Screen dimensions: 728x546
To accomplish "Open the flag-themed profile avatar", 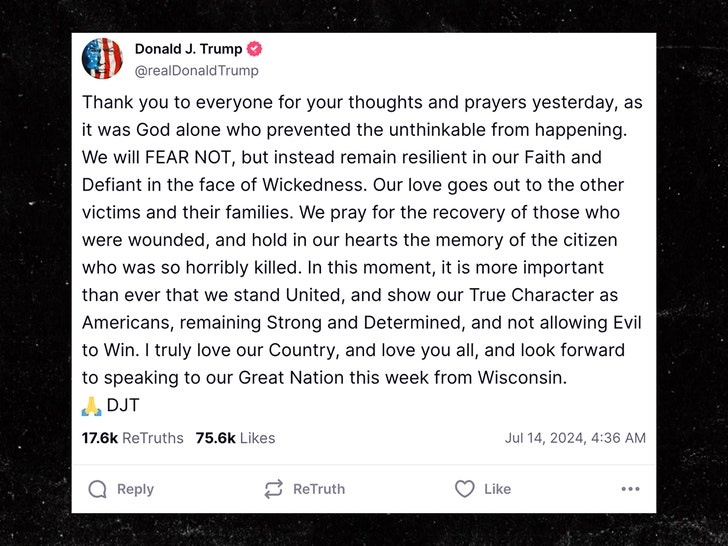I will pyautogui.click(x=102, y=58).
